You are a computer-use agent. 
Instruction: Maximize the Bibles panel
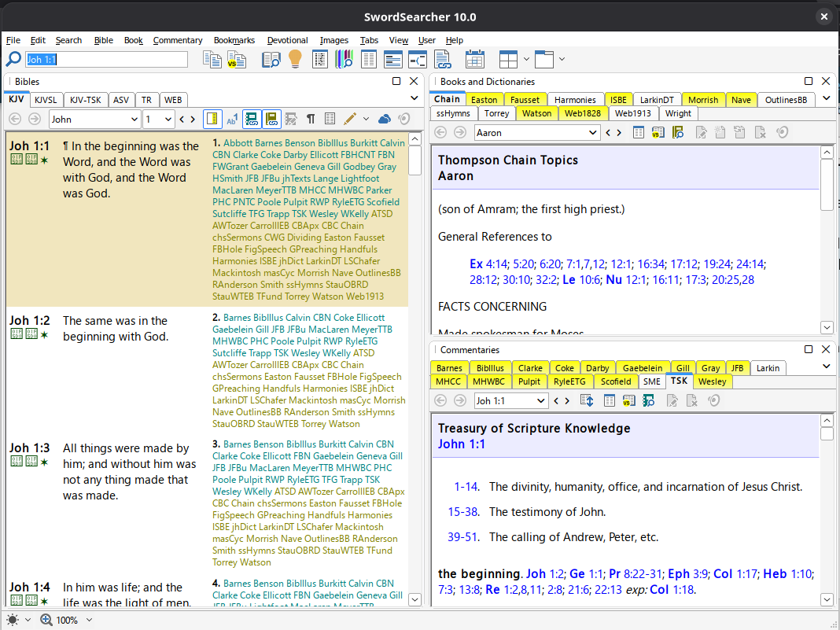click(396, 81)
